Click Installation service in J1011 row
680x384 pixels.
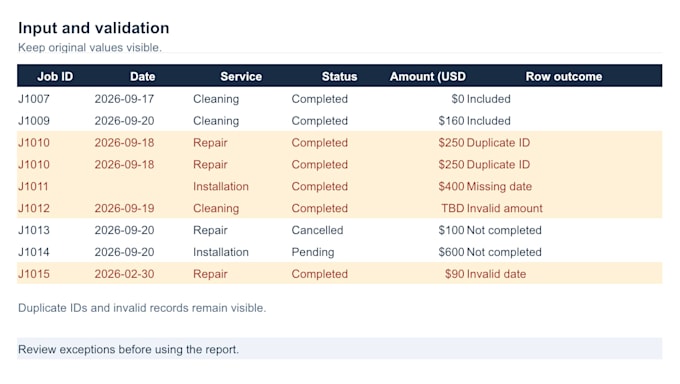point(221,187)
